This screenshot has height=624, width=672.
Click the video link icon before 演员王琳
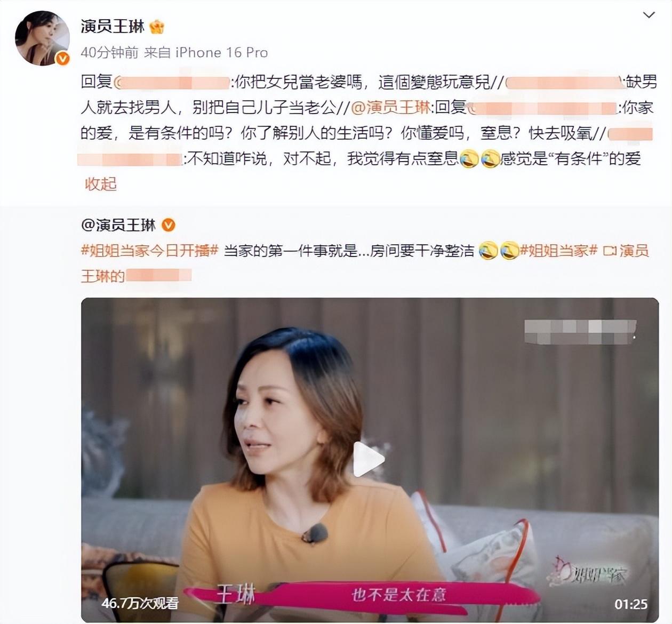click(609, 251)
